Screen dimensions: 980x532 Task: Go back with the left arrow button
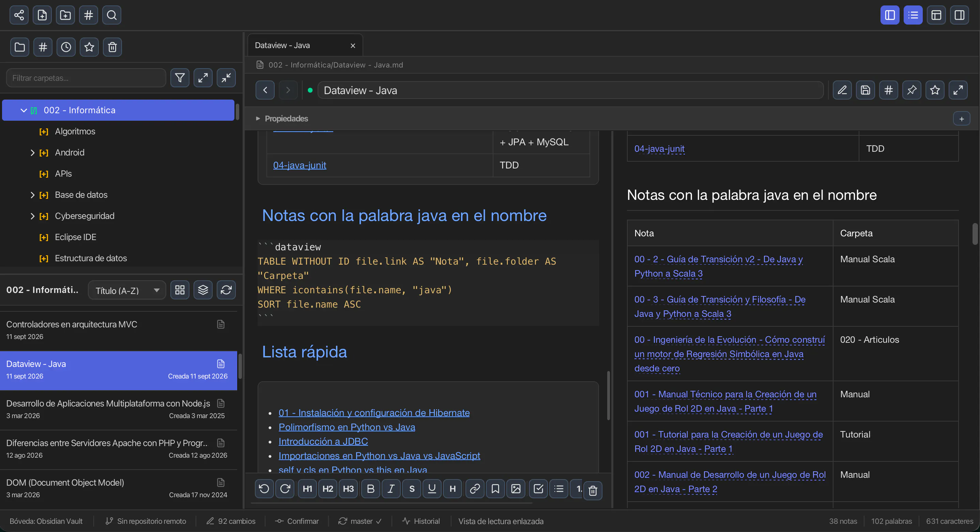265,90
